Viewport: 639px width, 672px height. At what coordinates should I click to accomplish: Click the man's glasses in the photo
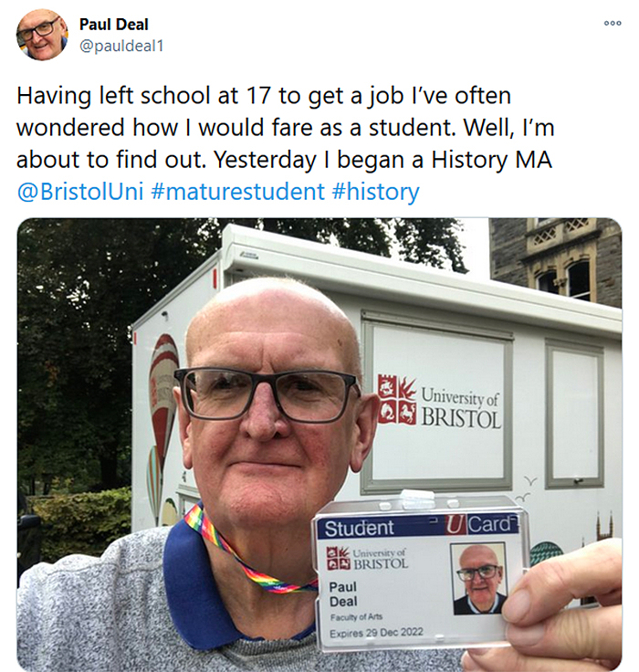pos(267,394)
